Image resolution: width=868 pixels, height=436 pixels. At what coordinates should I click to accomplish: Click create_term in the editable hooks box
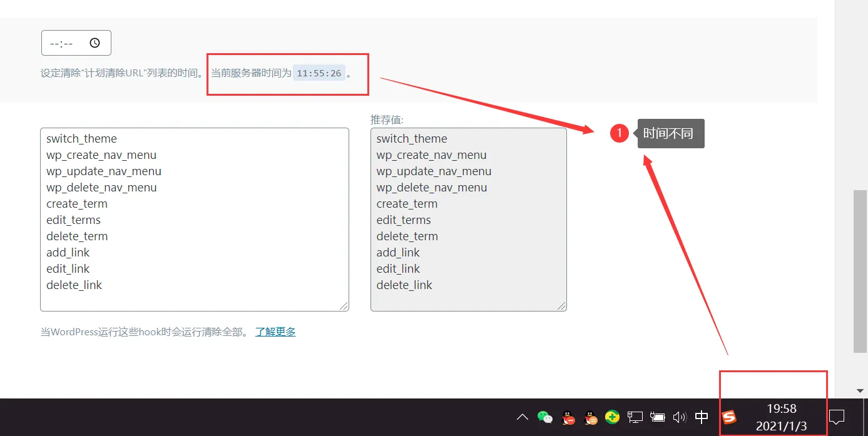[x=77, y=204]
